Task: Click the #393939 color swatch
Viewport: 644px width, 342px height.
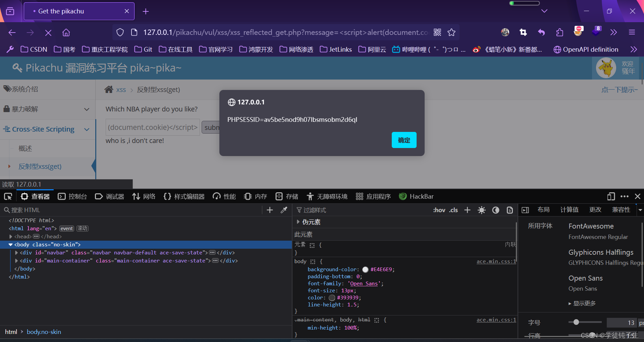Action: click(332, 298)
